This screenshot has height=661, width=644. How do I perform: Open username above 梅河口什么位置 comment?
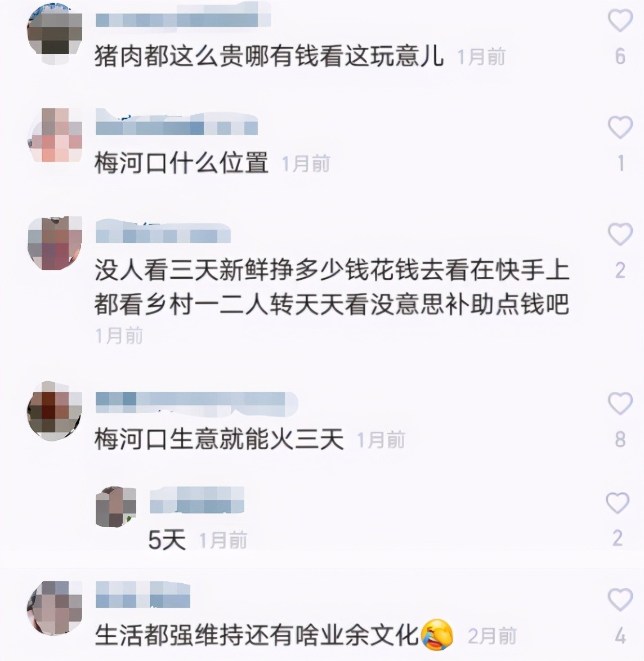coord(176,122)
